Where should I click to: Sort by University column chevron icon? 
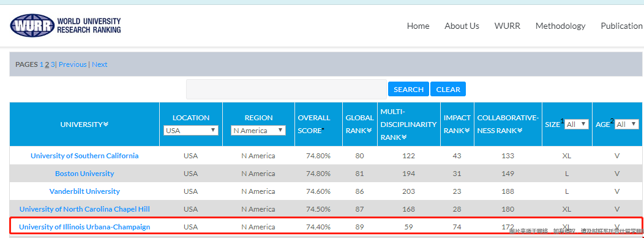click(x=106, y=124)
